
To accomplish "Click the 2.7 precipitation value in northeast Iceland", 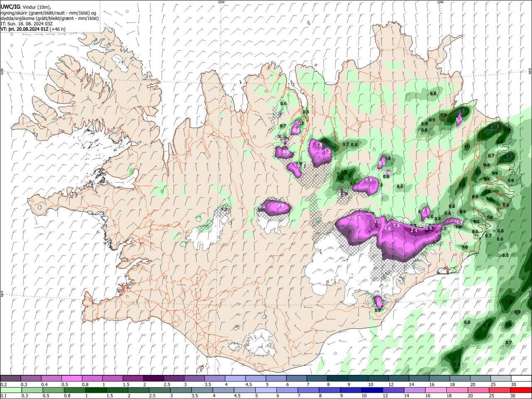I will tap(463, 111).
